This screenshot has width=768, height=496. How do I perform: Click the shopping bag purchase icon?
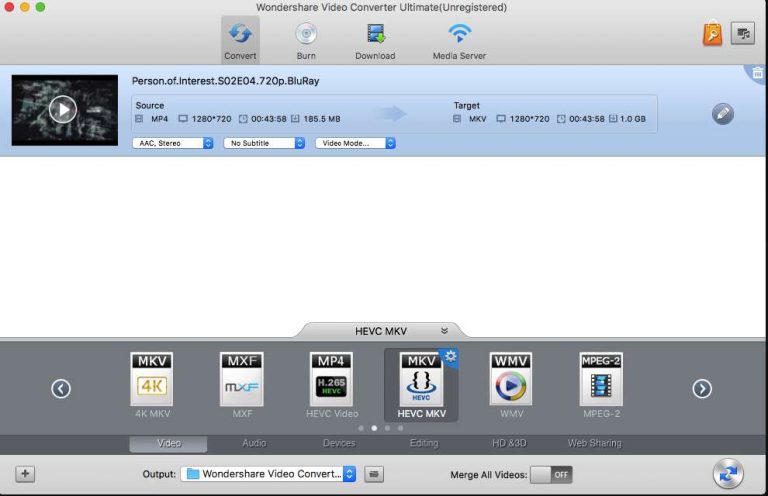pyautogui.click(x=711, y=33)
